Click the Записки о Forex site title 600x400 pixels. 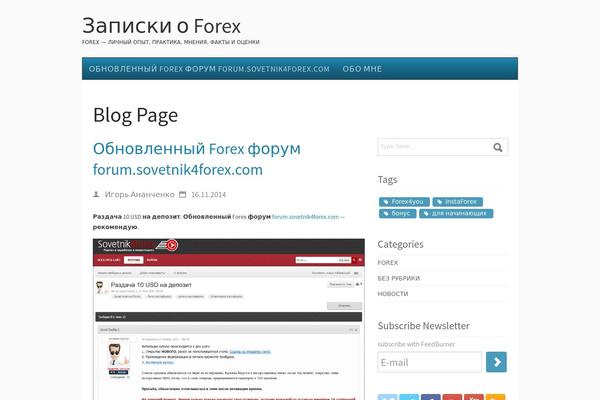161,26
